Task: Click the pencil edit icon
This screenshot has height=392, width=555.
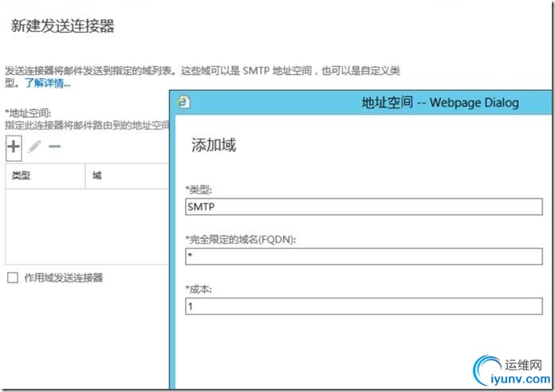Action: [x=35, y=147]
